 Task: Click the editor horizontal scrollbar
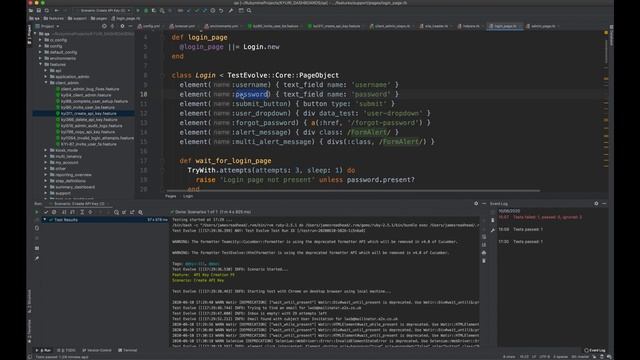coord(353,191)
